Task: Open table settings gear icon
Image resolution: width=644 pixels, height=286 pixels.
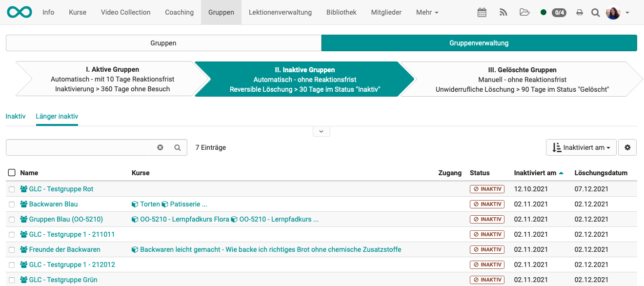Action: point(627,147)
